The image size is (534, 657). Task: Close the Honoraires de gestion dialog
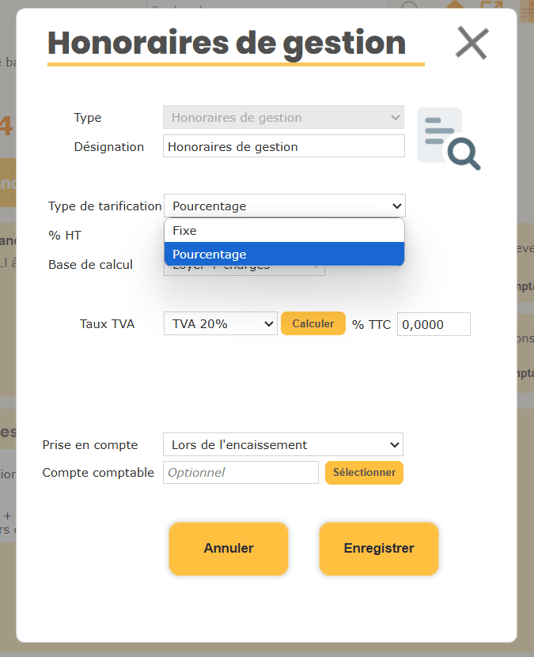472,43
